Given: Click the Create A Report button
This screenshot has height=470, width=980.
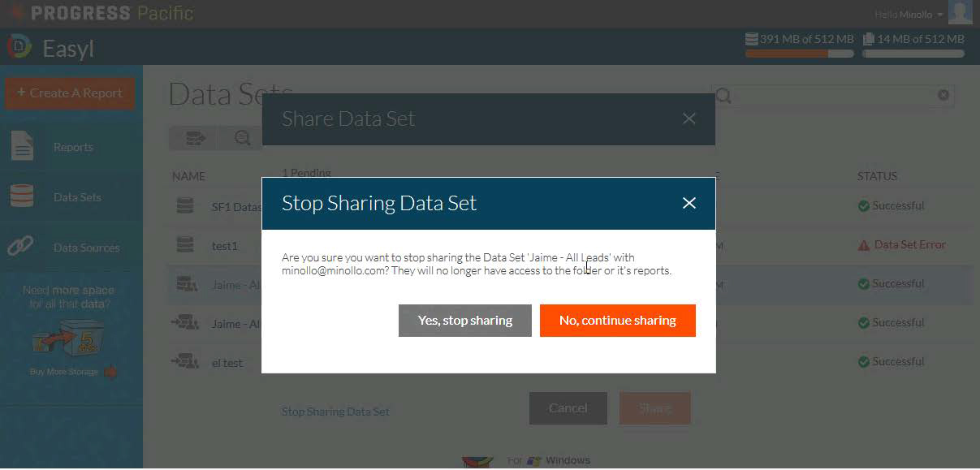Looking at the screenshot, I should click(71, 93).
